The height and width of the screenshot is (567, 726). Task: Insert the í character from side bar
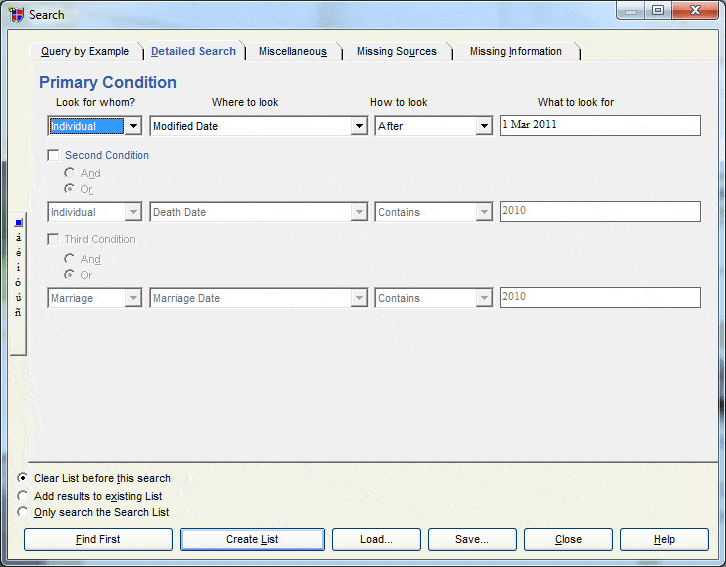tap(19, 267)
